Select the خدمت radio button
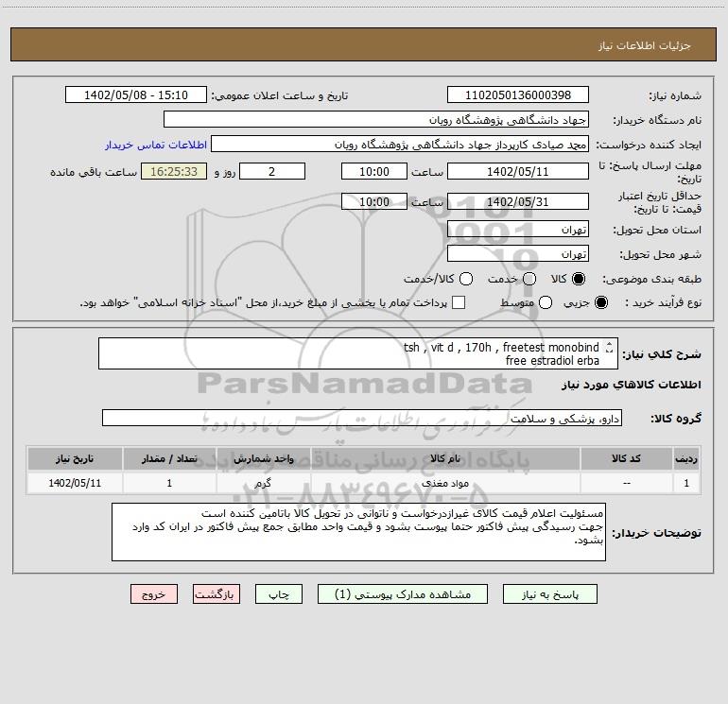 (529, 279)
